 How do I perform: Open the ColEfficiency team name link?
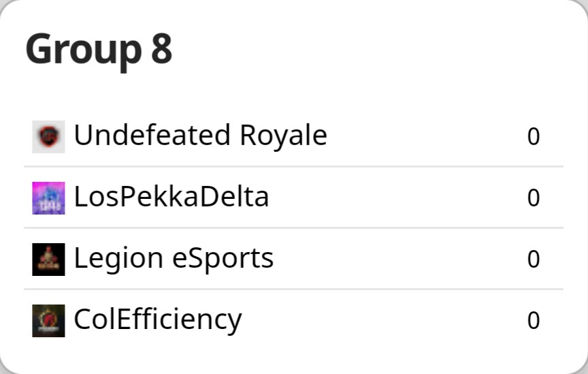pos(157,320)
